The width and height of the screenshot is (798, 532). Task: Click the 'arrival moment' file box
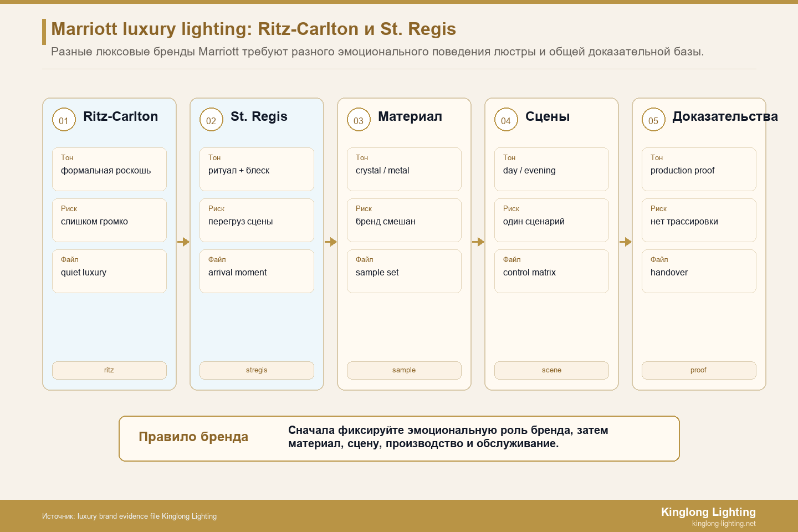click(257, 271)
